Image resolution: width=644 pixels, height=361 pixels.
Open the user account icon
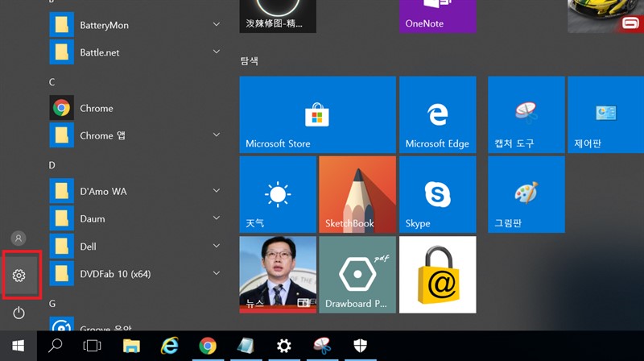19,238
